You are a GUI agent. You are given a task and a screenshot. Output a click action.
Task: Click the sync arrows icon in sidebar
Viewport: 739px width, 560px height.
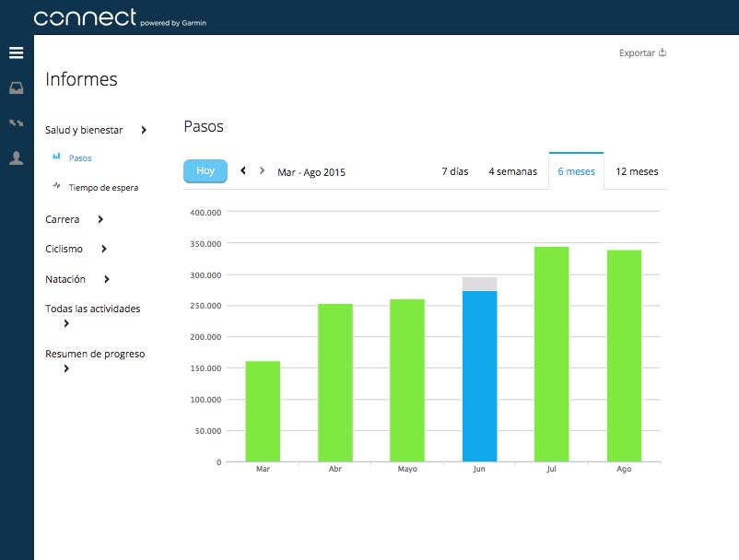16,122
